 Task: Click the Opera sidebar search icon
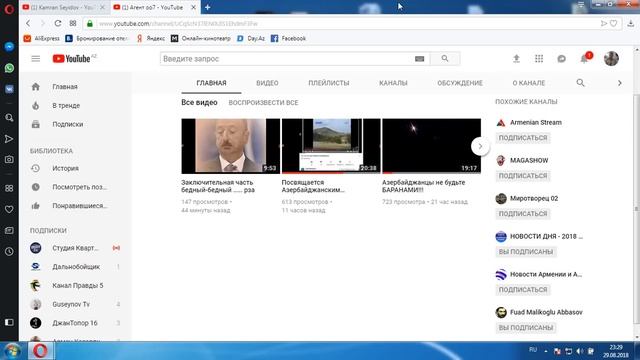pyautogui.click(x=9, y=118)
